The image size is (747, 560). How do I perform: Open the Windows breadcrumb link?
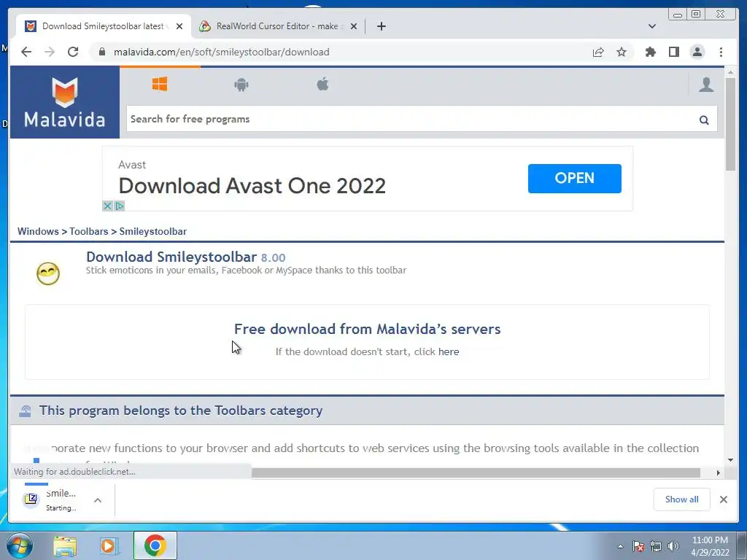click(38, 231)
